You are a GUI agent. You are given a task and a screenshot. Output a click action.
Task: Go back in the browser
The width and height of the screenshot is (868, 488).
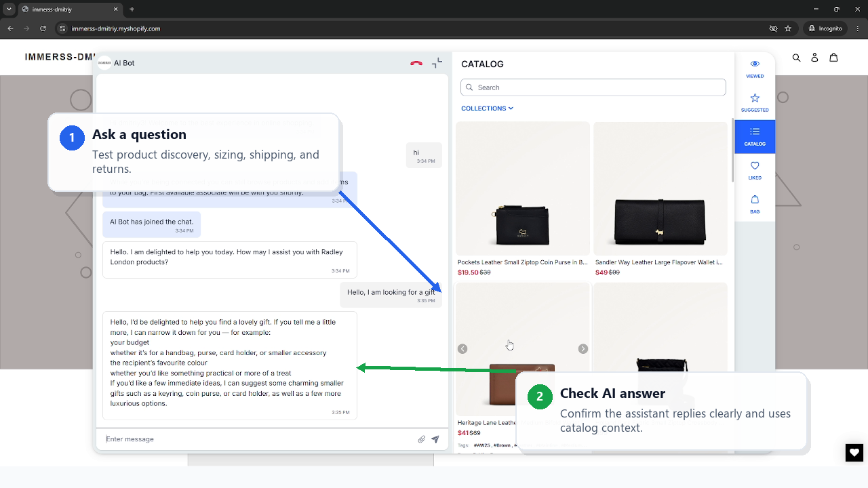coord(10,28)
